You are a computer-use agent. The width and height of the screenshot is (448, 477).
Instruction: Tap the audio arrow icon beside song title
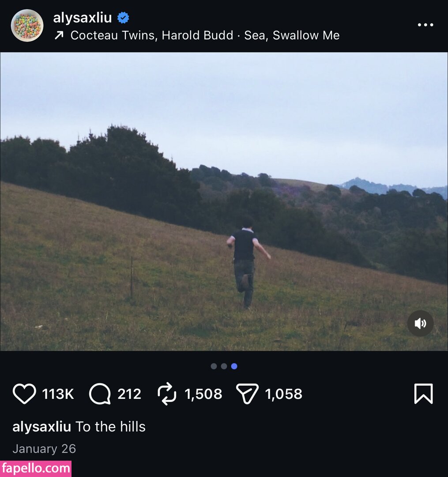pyautogui.click(x=59, y=35)
